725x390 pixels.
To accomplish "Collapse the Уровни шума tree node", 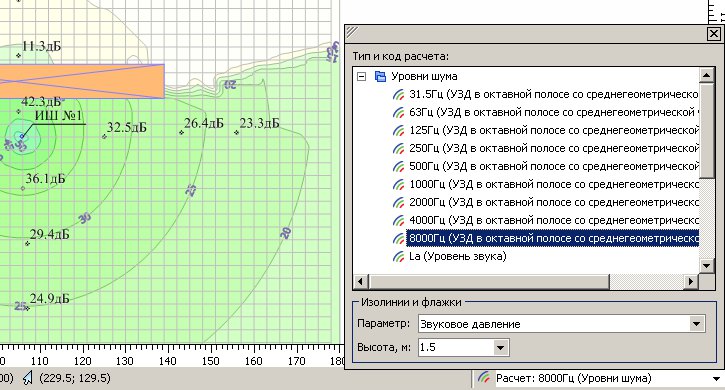I will 362,76.
